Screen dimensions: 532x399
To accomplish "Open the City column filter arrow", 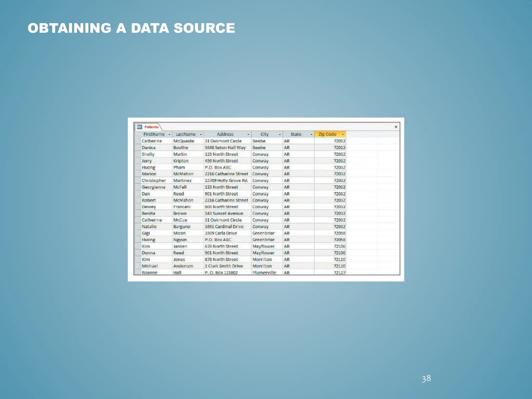I will [280, 134].
